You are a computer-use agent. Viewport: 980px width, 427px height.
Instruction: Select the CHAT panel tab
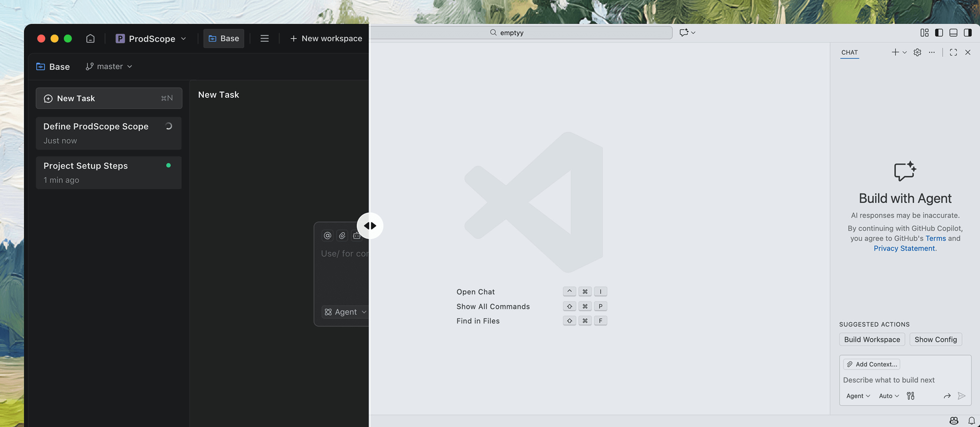(x=849, y=52)
